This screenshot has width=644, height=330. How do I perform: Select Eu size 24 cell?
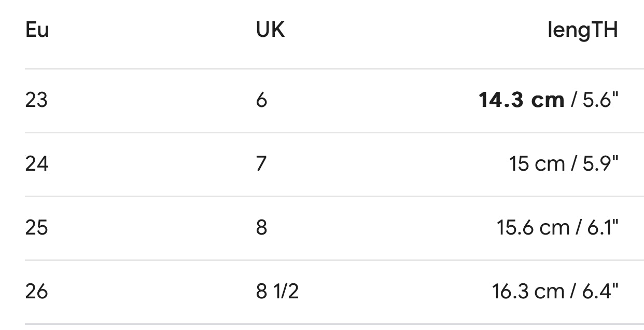click(36, 163)
